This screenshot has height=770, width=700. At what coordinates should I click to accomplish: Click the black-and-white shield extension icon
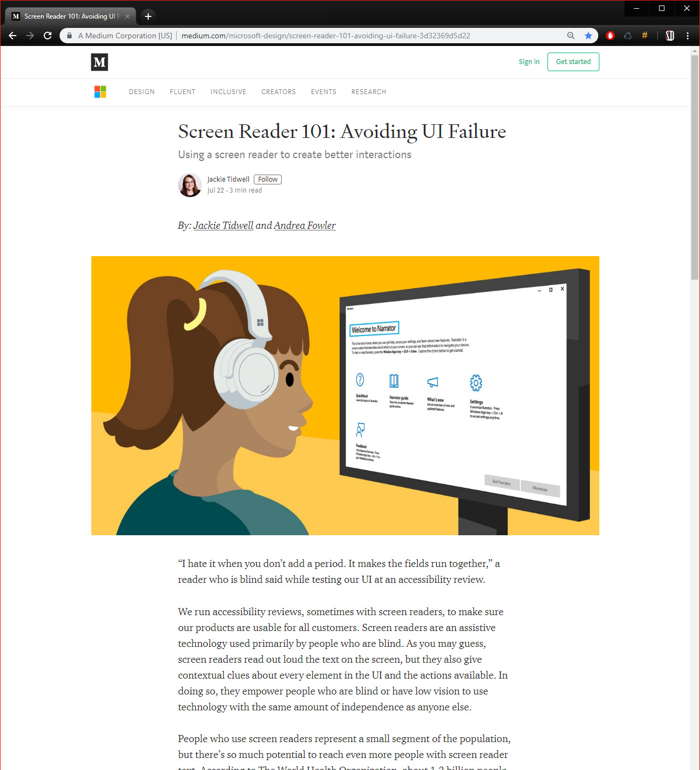670,36
